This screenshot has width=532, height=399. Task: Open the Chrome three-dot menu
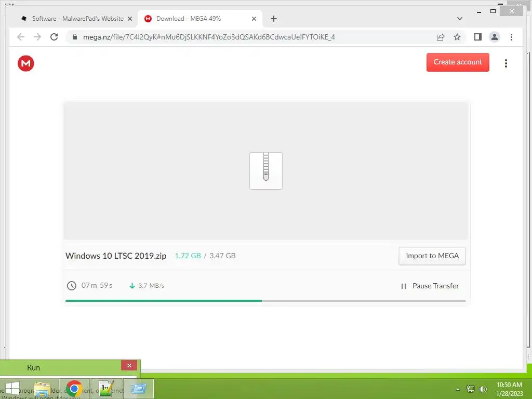pyautogui.click(x=511, y=37)
